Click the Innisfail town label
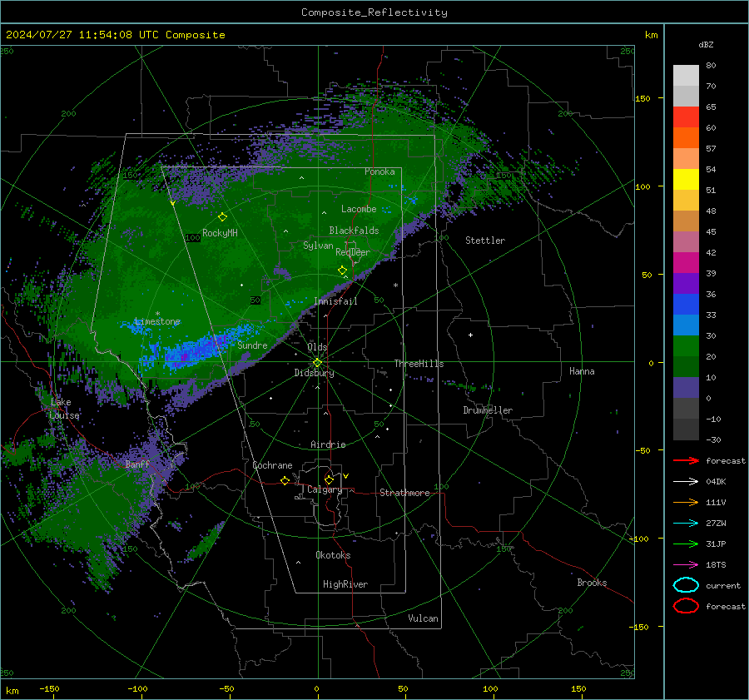The width and height of the screenshot is (749, 700). pyautogui.click(x=336, y=301)
